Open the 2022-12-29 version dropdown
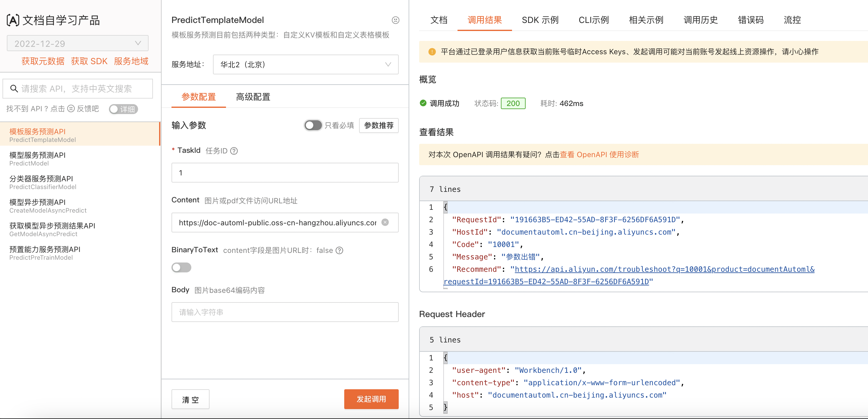The width and height of the screenshot is (868, 419). (x=77, y=43)
